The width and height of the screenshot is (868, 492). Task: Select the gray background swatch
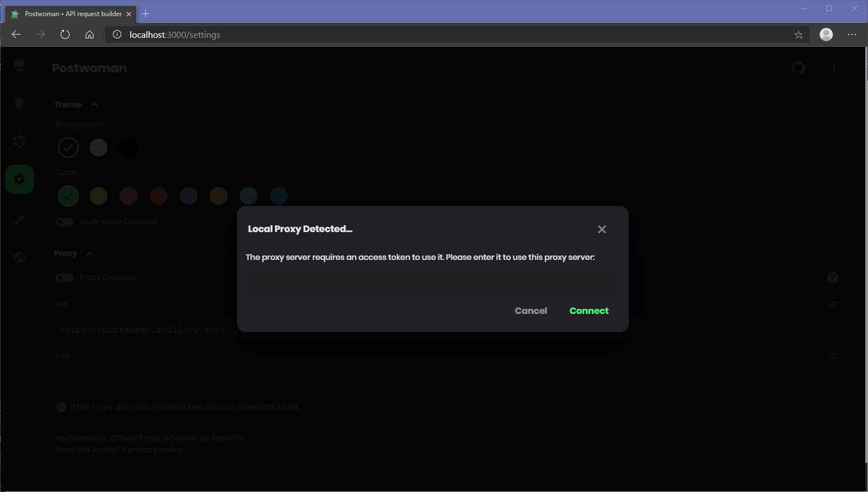pyautogui.click(x=98, y=147)
